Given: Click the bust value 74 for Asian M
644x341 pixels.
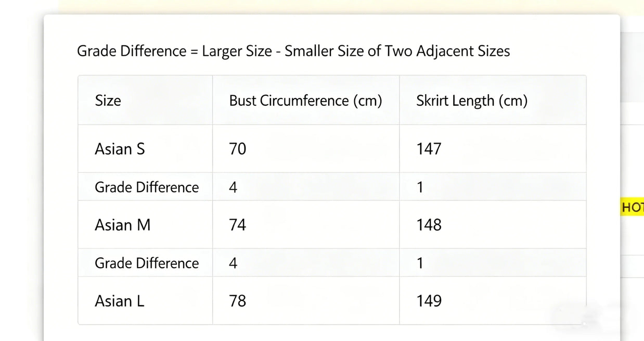Looking at the screenshot, I should point(238,225).
